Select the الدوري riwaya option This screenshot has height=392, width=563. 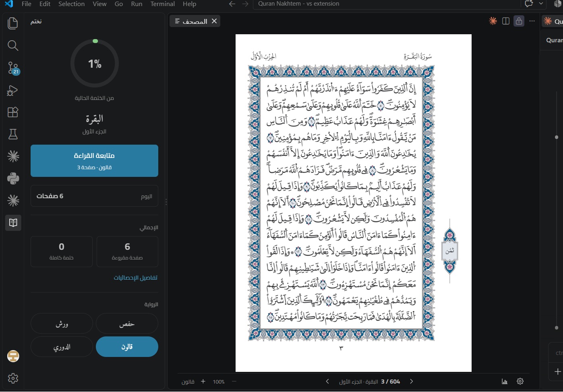tap(62, 346)
